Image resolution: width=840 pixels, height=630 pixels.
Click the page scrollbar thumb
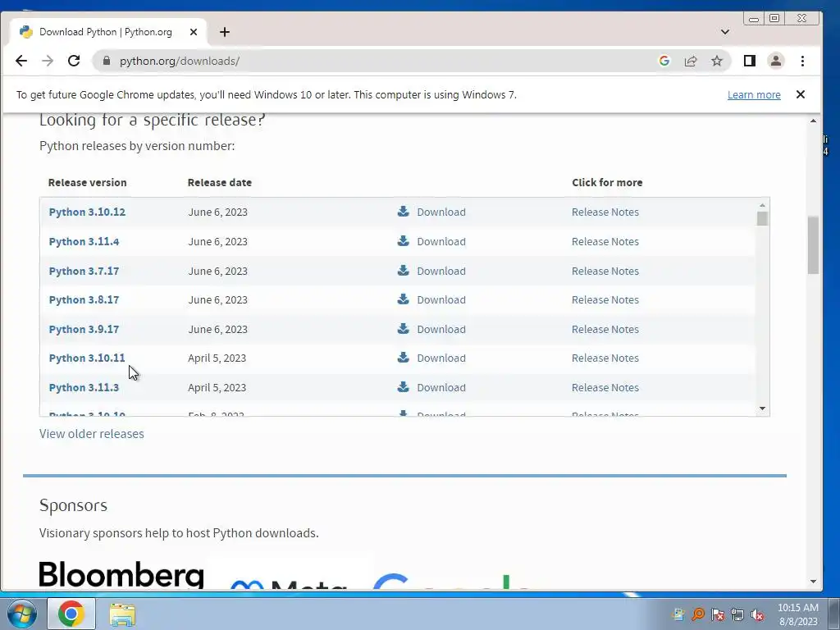pos(813,244)
